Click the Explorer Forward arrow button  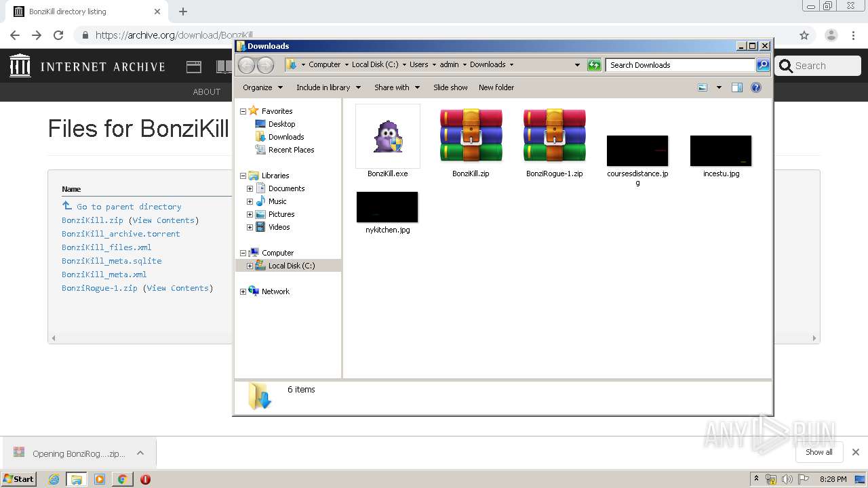[x=265, y=65]
